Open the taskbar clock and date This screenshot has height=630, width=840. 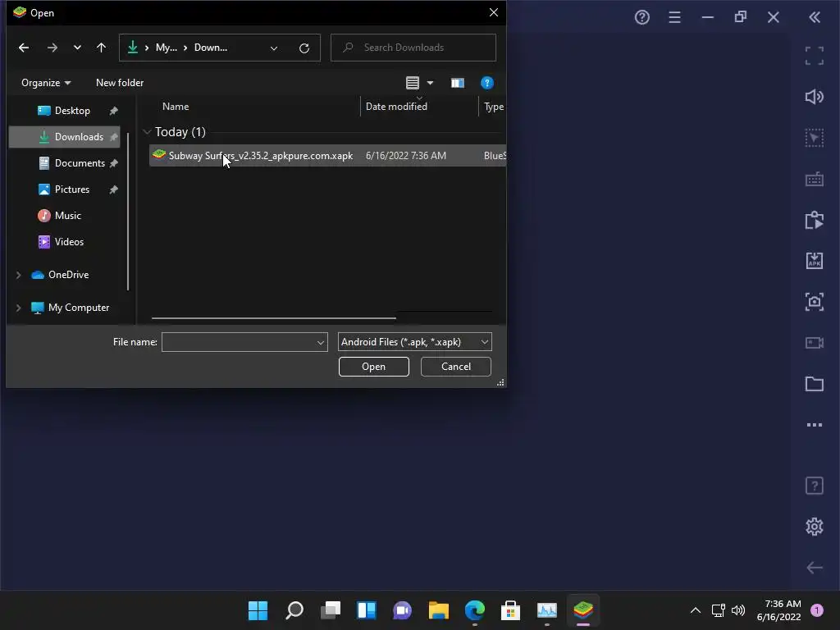pos(778,610)
